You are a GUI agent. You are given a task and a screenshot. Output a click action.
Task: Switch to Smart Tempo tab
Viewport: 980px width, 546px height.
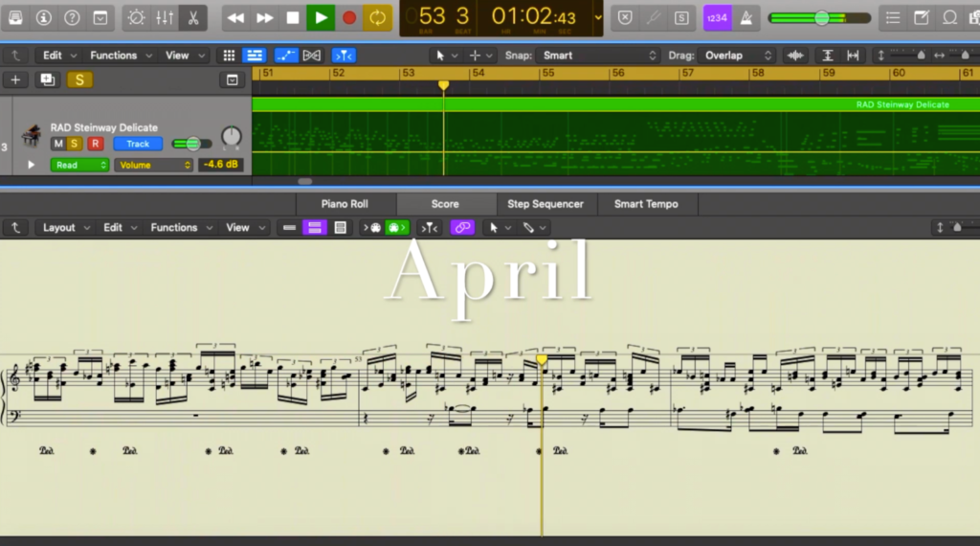(x=646, y=204)
